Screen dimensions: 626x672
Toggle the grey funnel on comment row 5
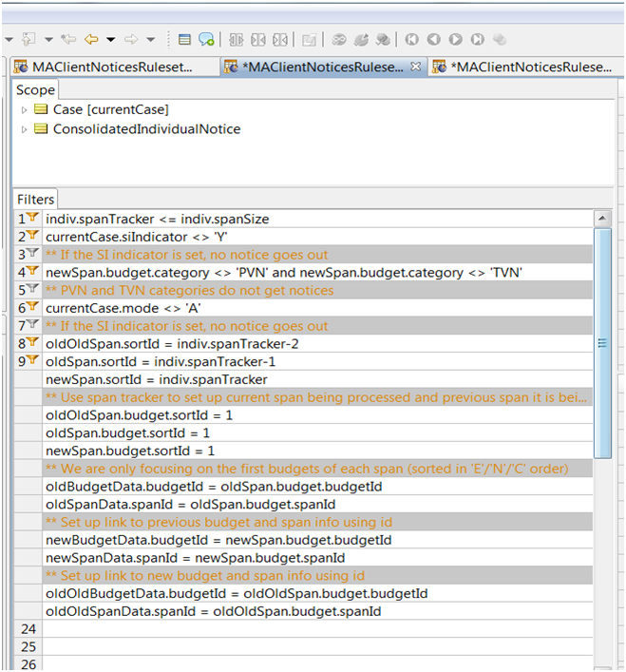tap(32, 288)
